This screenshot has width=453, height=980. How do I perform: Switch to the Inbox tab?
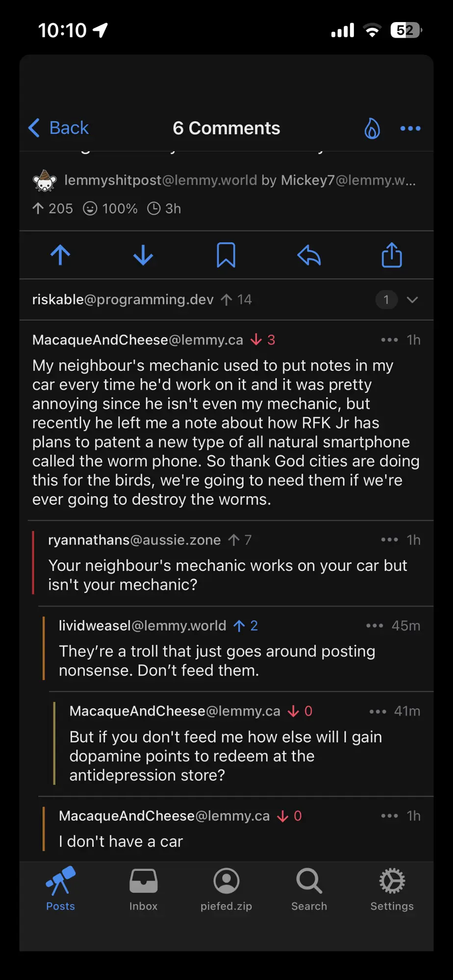[x=143, y=889]
